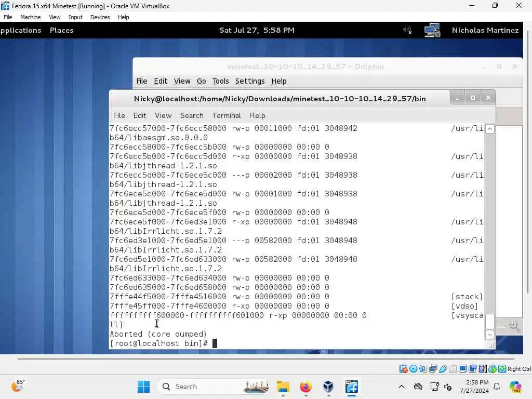Open the Fedora Places menu
Image resolution: width=532 pixels, height=399 pixels.
click(61, 30)
